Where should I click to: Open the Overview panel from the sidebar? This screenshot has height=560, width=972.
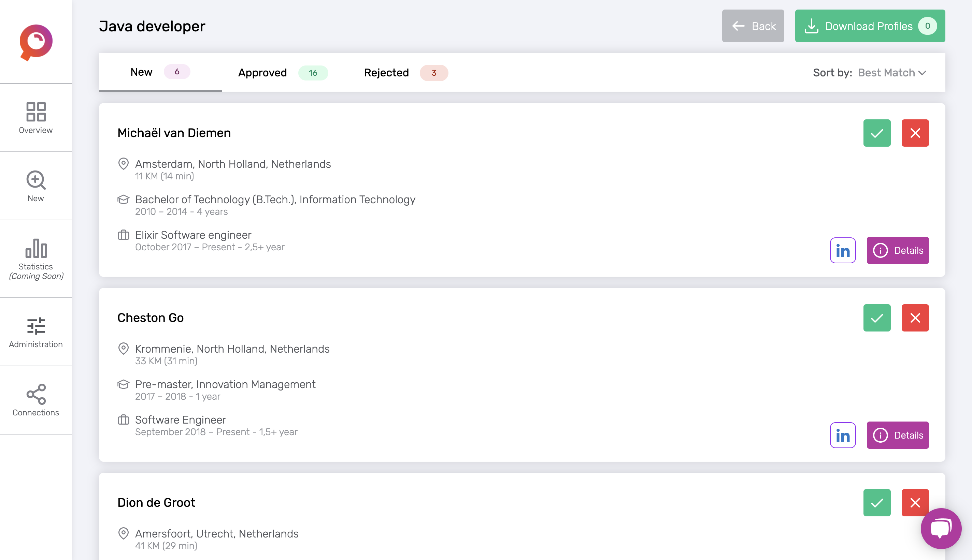pyautogui.click(x=35, y=117)
